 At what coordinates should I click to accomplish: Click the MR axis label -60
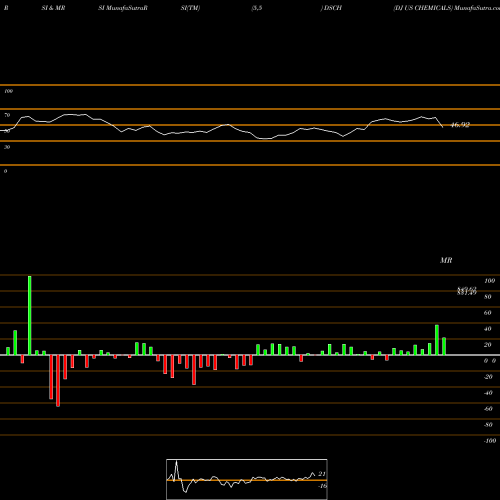[488, 409]
